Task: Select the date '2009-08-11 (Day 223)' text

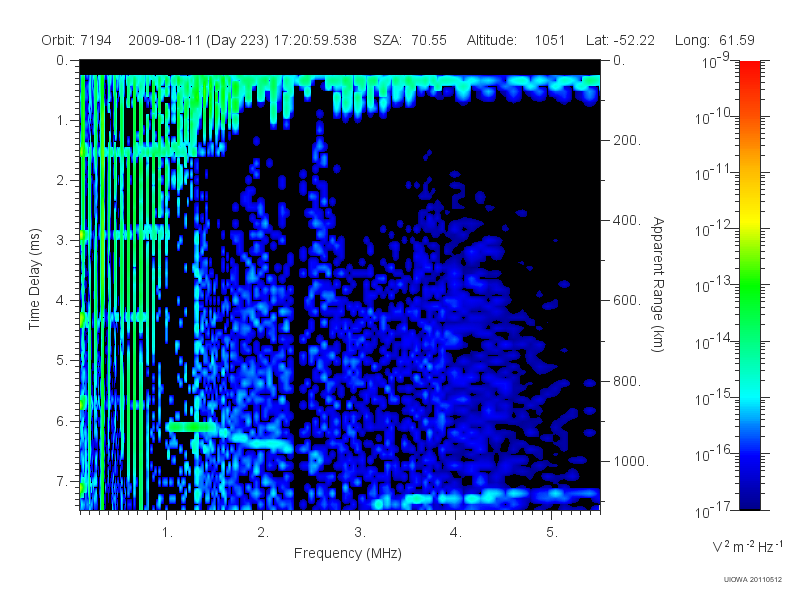Action: (198, 40)
